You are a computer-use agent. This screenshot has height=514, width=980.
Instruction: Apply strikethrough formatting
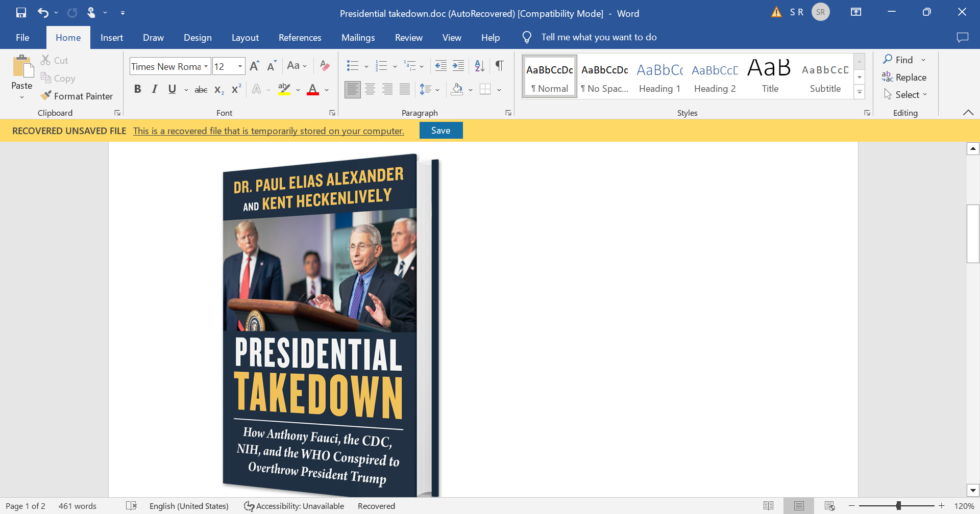[x=201, y=90]
